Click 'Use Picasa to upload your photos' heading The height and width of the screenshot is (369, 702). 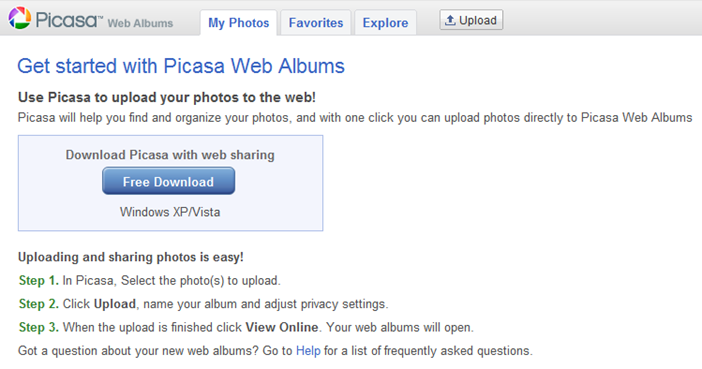click(167, 97)
